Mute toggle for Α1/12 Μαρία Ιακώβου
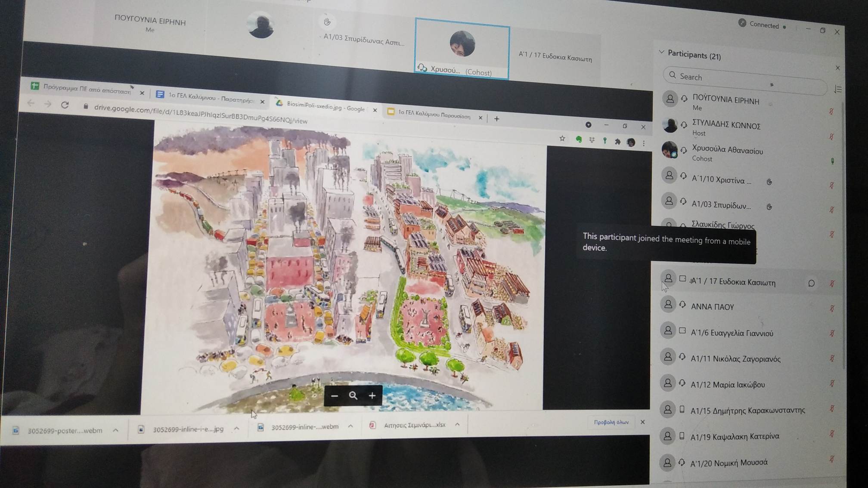This screenshot has width=868, height=488. click(832, 383)
